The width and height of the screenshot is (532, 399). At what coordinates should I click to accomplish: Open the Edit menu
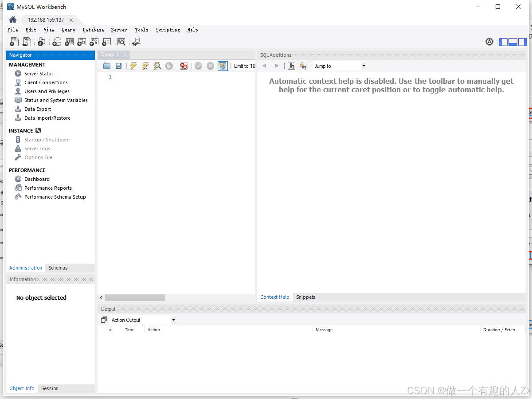pyautogui.click(x=31, y=30)
